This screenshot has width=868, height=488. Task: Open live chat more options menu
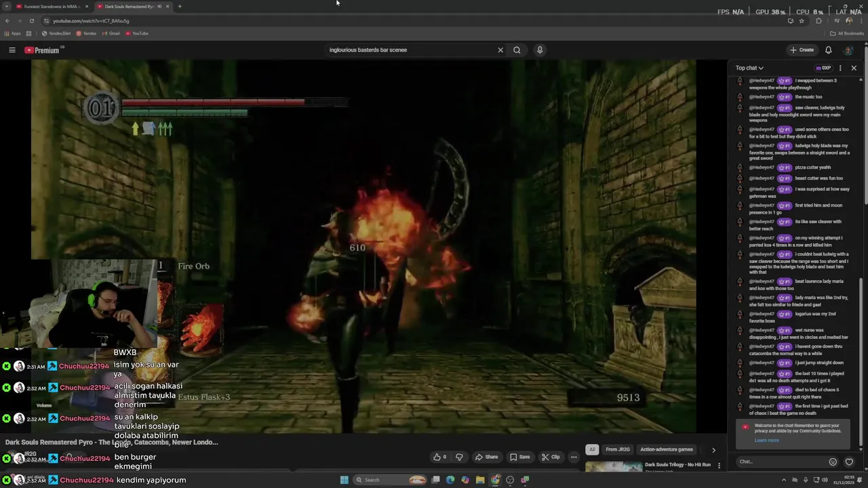click(x=840, y=68)
